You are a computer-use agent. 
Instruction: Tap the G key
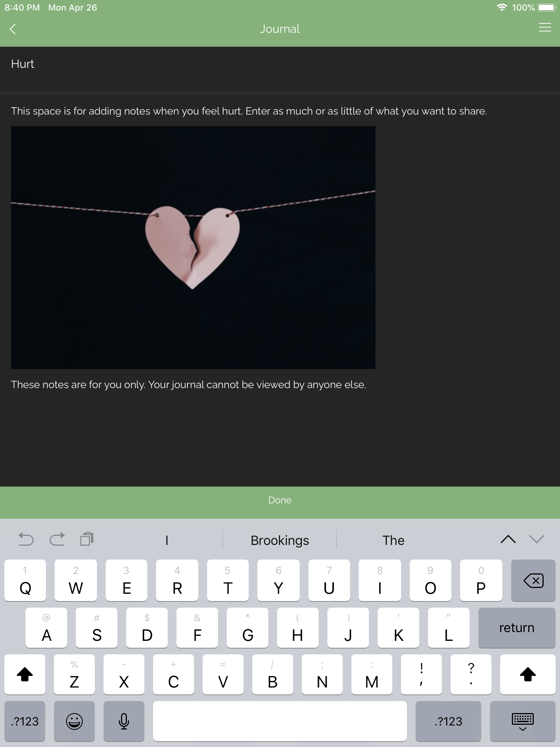tap(248, 628)
